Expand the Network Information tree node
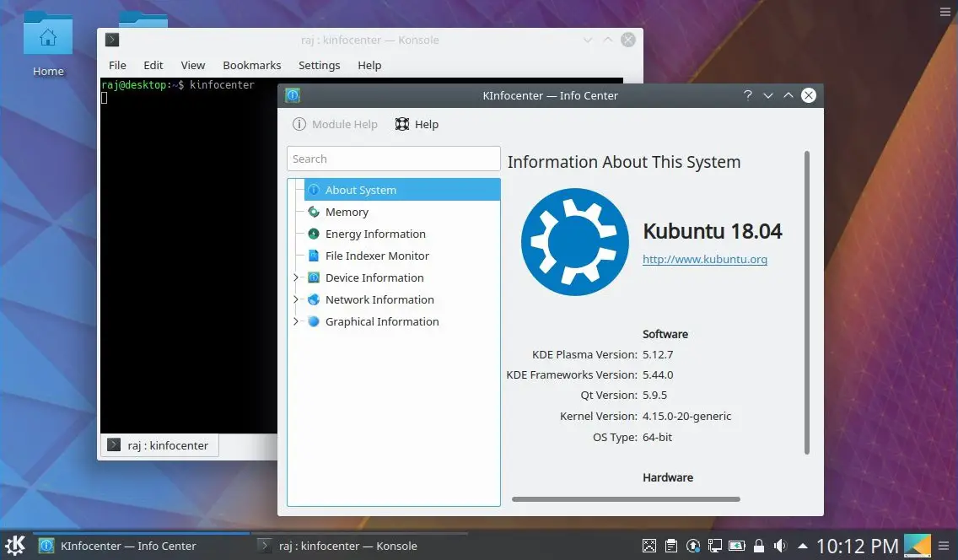Image resolution: width=958 pixels, height=560 pixels. tap(296, 300)
